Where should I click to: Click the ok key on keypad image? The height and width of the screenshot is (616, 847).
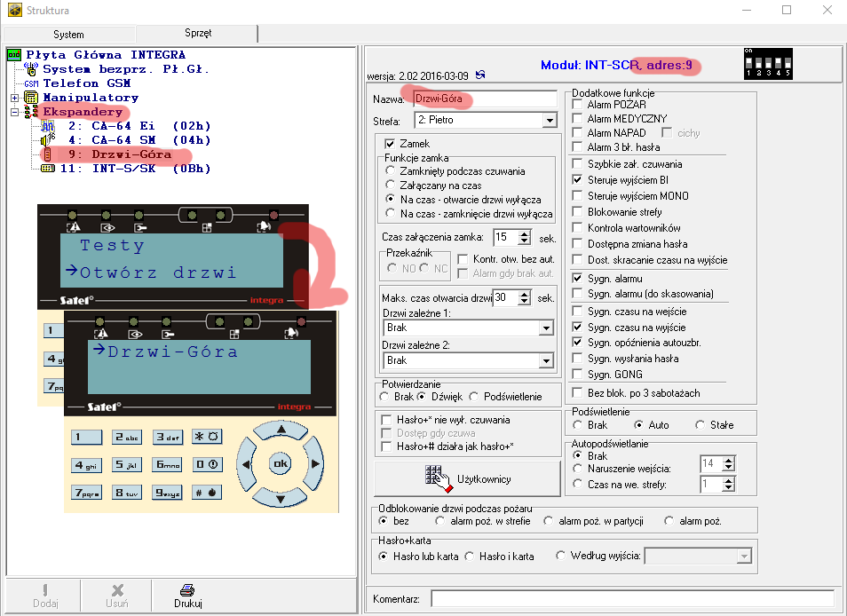click(x=281, y=463)
